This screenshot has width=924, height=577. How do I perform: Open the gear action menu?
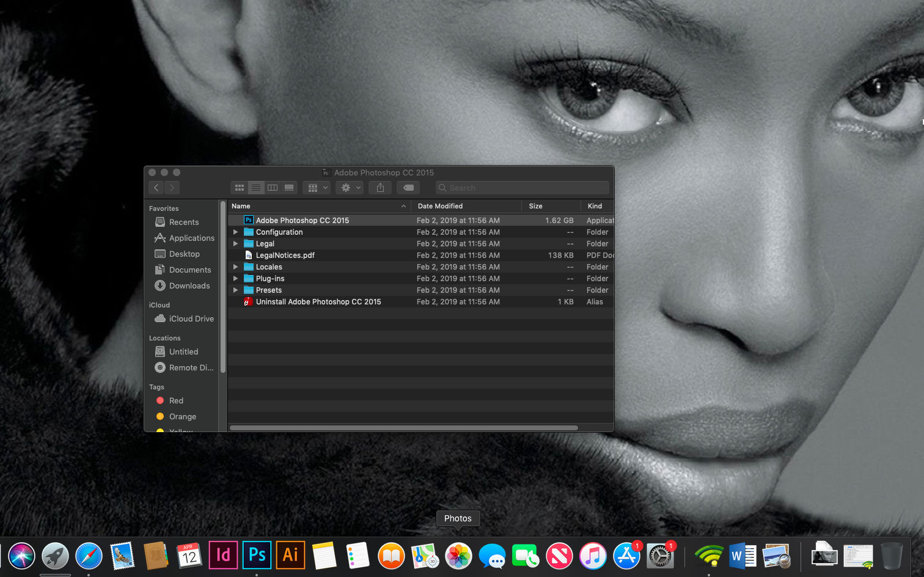pos(350,188)
